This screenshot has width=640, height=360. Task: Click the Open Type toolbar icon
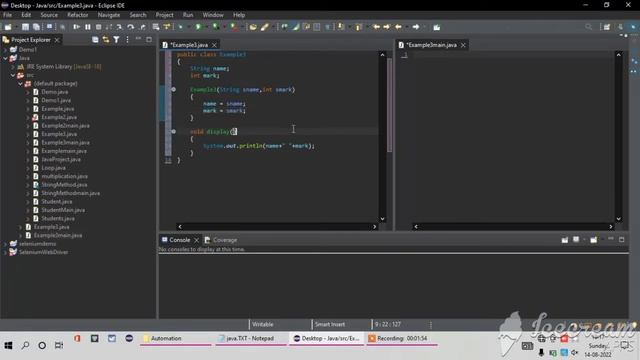pos(253,27)
